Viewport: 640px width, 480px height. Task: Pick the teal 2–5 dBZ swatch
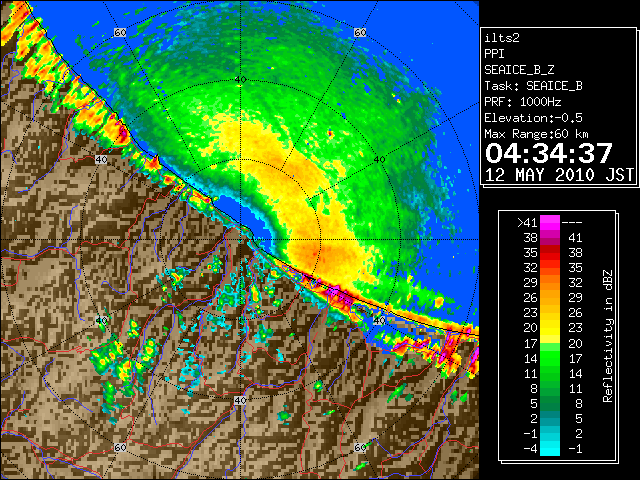(550, 419)
